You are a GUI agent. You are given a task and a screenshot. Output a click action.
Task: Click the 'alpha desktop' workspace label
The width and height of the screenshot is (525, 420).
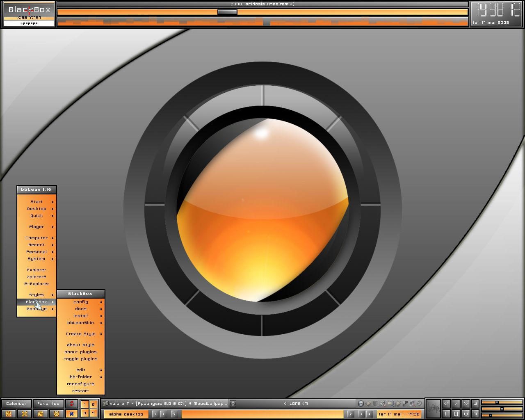pos(126,414)
